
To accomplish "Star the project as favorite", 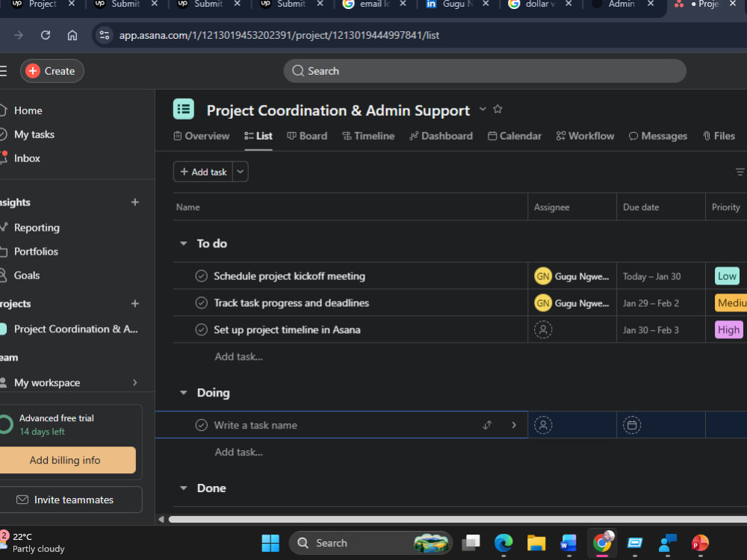I will pyautogui.click(x=498, y=109).
